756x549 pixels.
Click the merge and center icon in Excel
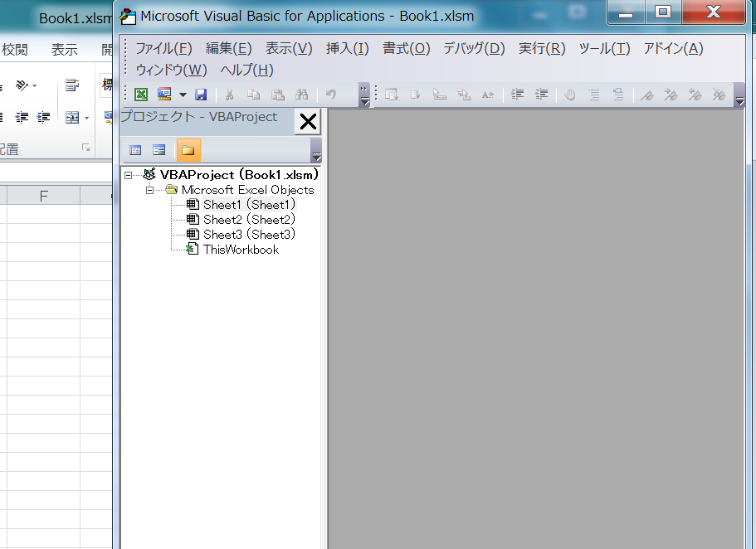72,118
